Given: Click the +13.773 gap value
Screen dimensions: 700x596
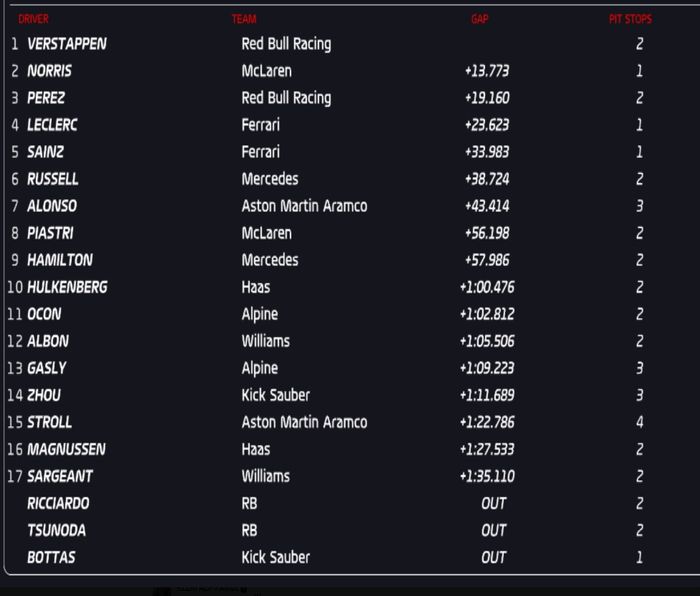Looking at the screenshot, I should 487,71.
